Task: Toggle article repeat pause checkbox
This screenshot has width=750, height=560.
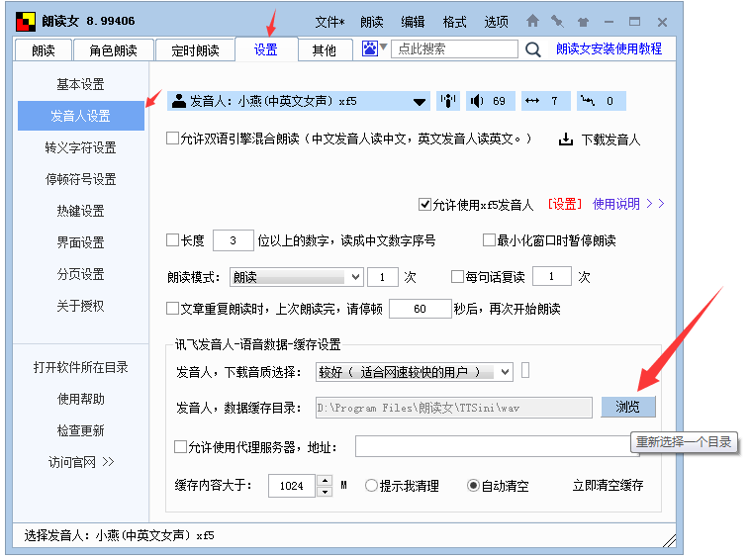Action: [x=172, y=308]
